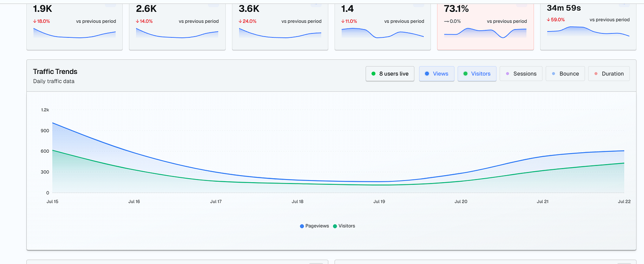644x264 pixels.
Task: Enable the Sessions series on chart
Action: (521, 73)
